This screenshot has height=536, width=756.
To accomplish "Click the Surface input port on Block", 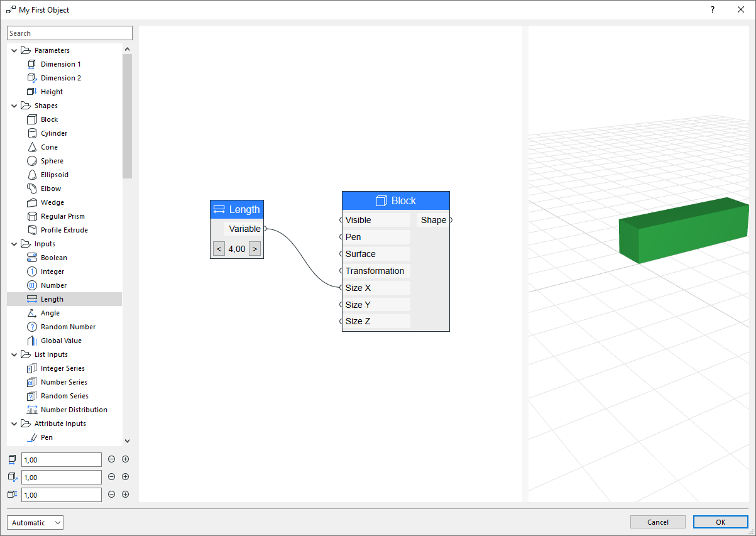I will 341,254.
